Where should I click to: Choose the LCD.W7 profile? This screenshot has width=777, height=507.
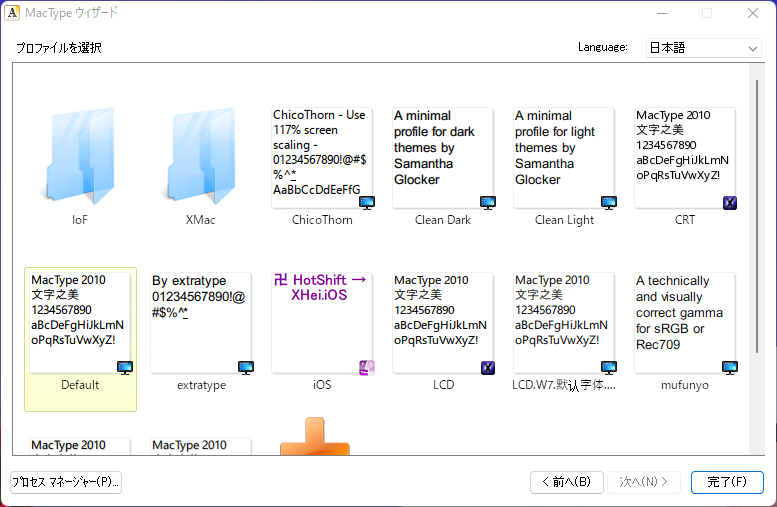[x=564, y=323]
